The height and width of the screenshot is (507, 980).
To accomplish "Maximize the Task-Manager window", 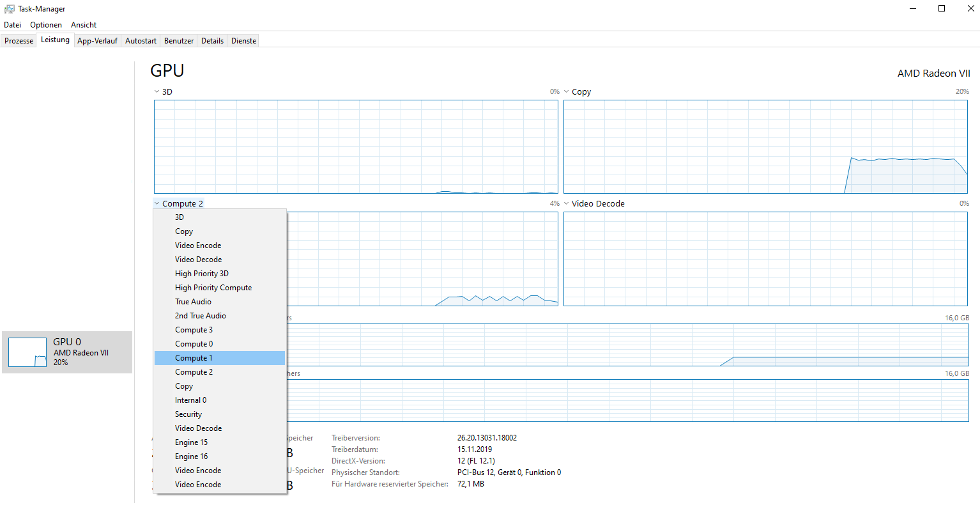I will coord(942,8).
